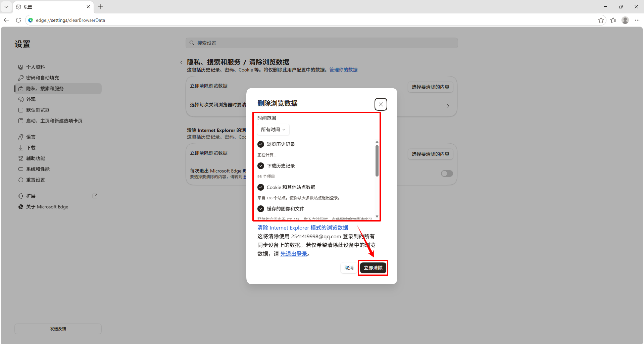
Task: Uncheck 缓存的图像和文件 checkbox
Action: tap(261, 209)
